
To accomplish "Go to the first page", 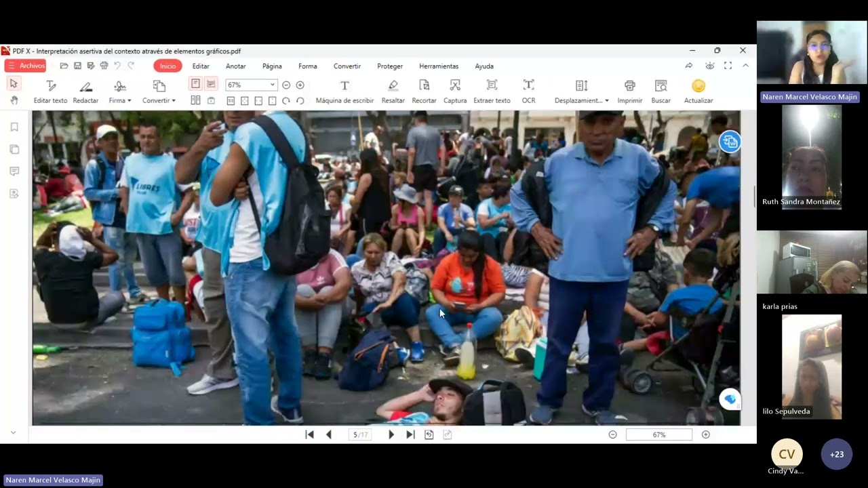I will [310, 434].
